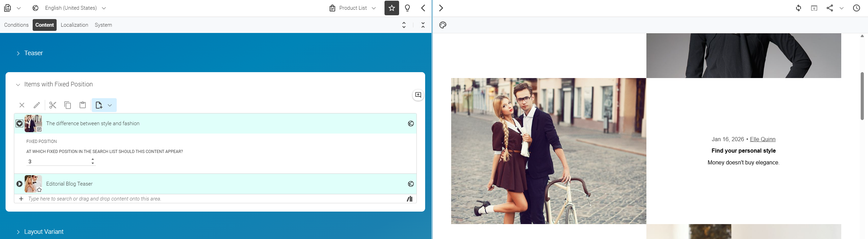Collapse the form with left arrow
This screenshot has height=239, width=868.
[x=423, y=8]
